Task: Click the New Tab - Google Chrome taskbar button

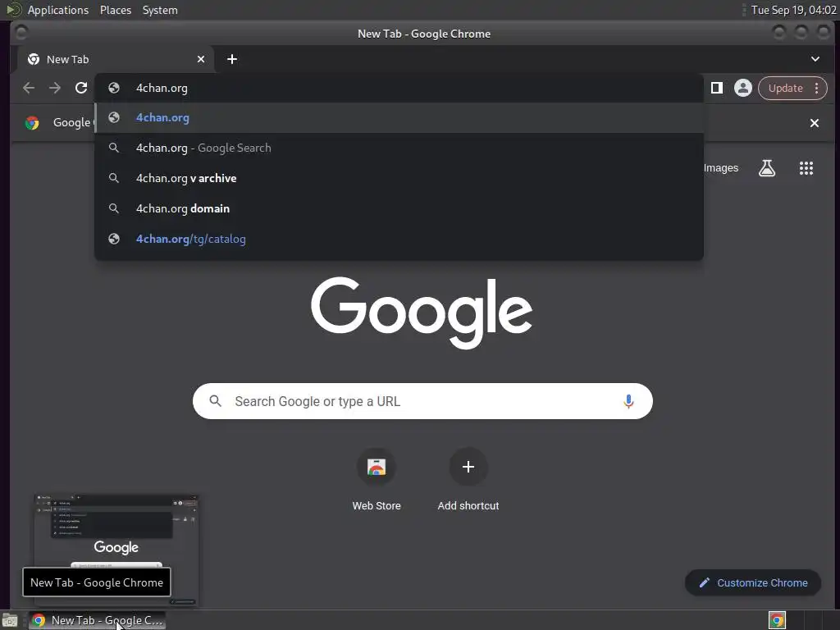Action: (97, 620)
